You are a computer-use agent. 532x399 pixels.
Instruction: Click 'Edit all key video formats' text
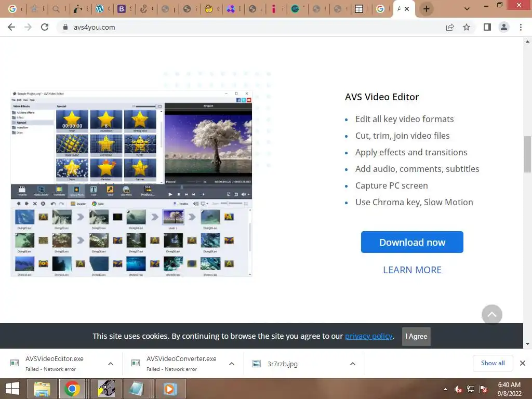click(404, 119)
